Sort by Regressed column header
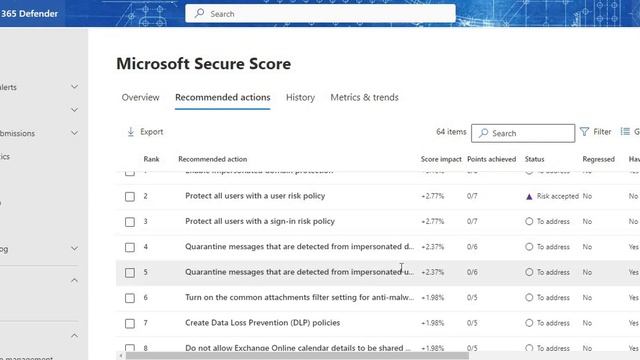 click(x=598, y=159)
